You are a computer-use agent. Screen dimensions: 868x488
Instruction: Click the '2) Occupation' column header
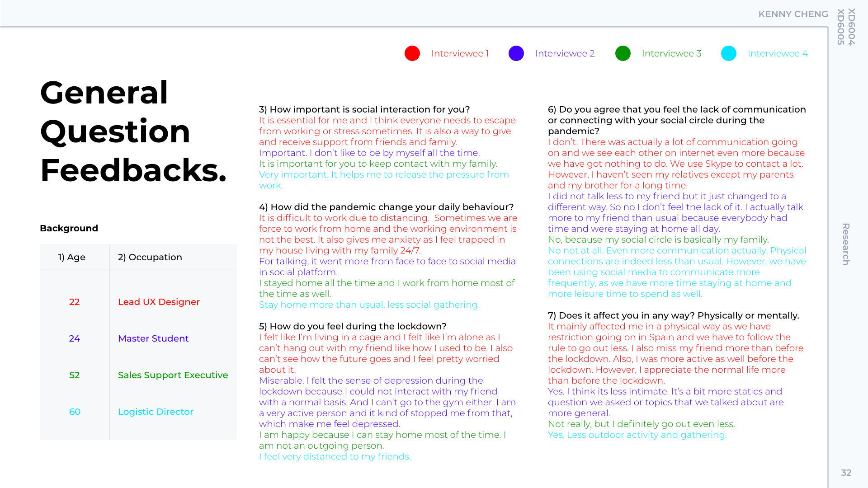tap(150, 257)
